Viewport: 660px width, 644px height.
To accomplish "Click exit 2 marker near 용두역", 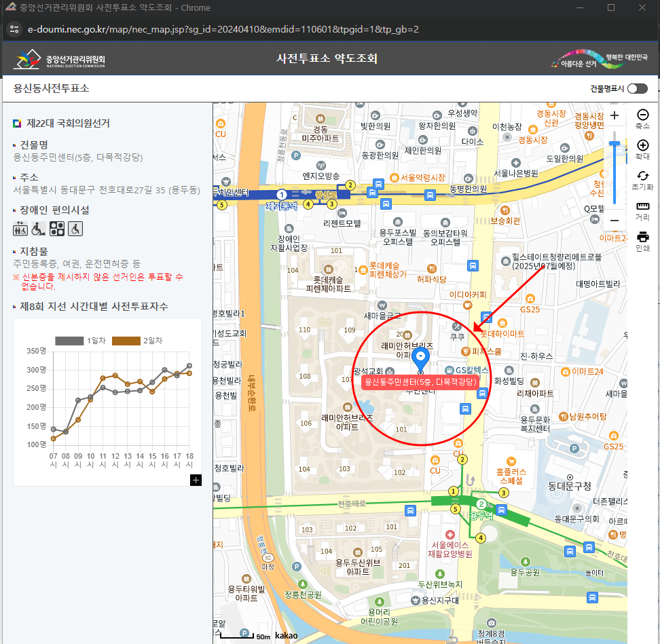I will 462,459.
